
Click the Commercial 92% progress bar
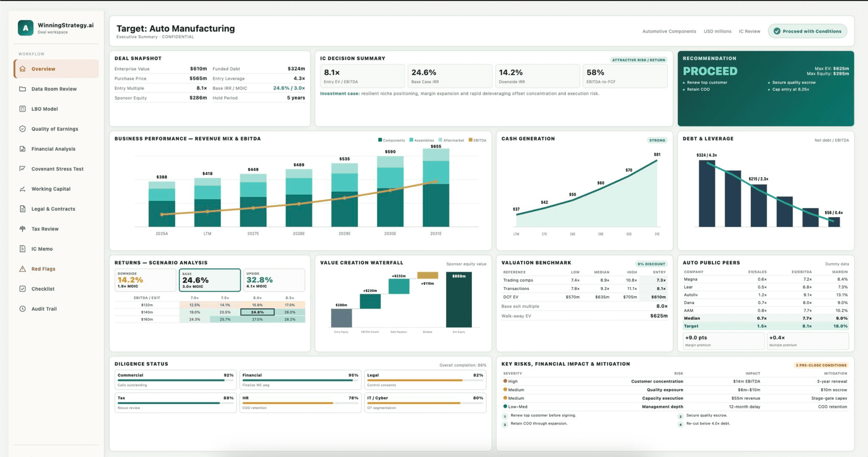175,380
